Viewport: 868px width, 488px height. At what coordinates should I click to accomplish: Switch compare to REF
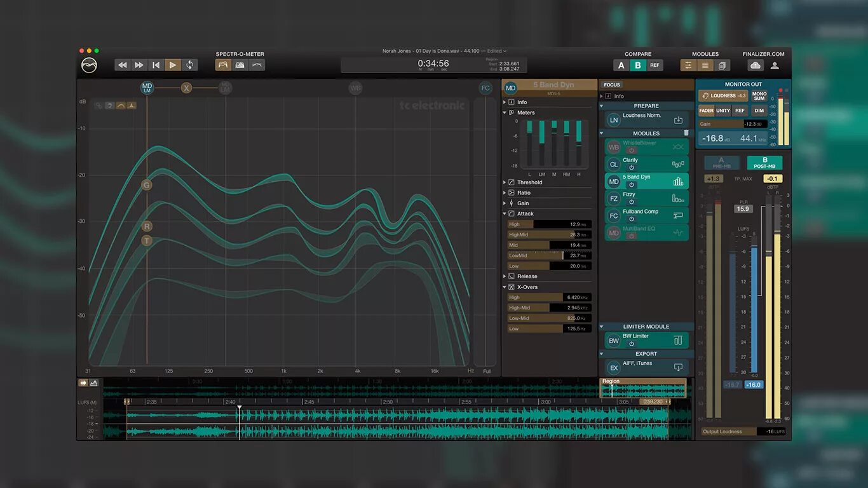click(x=654, y=65)
